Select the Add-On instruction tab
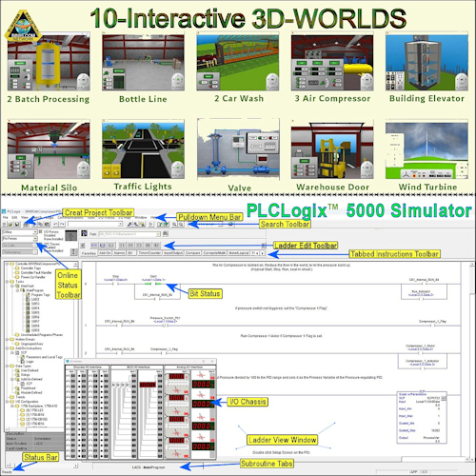Viewport: 476px width, 476px height. coord(105,253)
